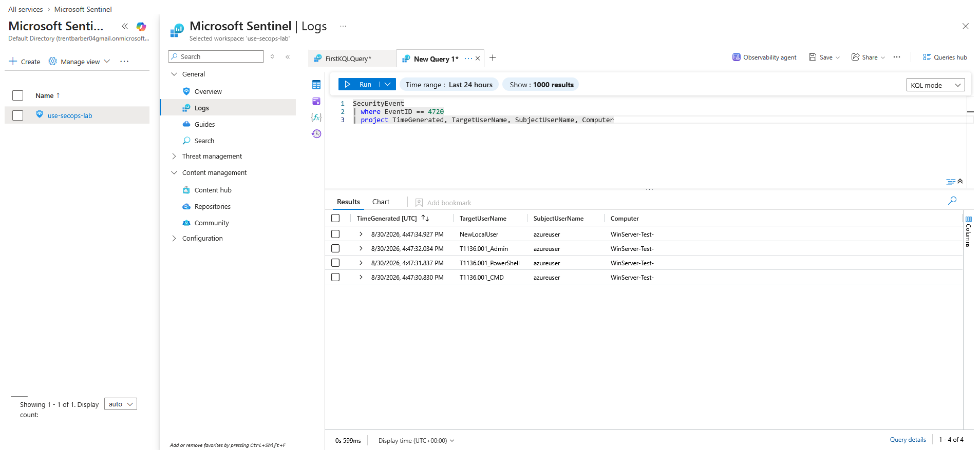980x450 pixels.
Task: Open the Query history clock icon
Action: click(x=316, y=134)
